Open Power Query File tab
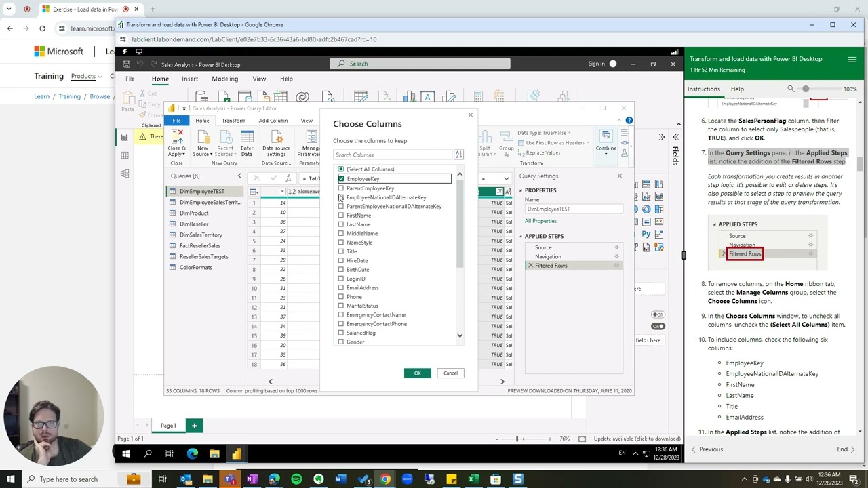This screenshot has height=488, width=868. 176,121
